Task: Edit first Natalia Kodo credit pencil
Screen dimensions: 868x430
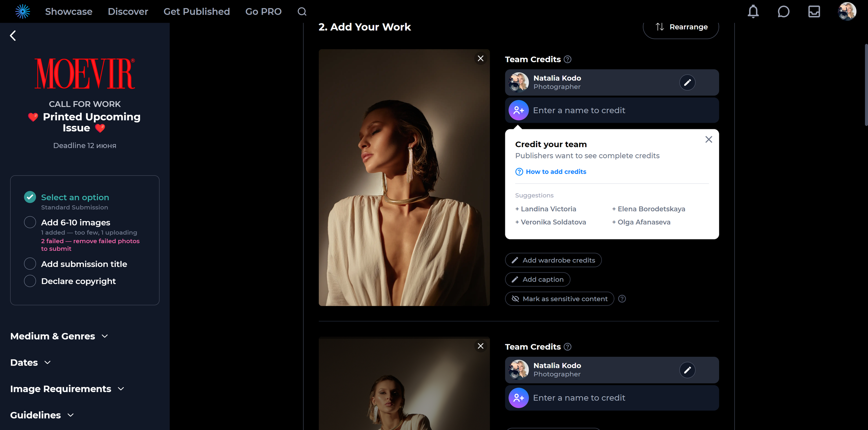Action: click(687, 82)
